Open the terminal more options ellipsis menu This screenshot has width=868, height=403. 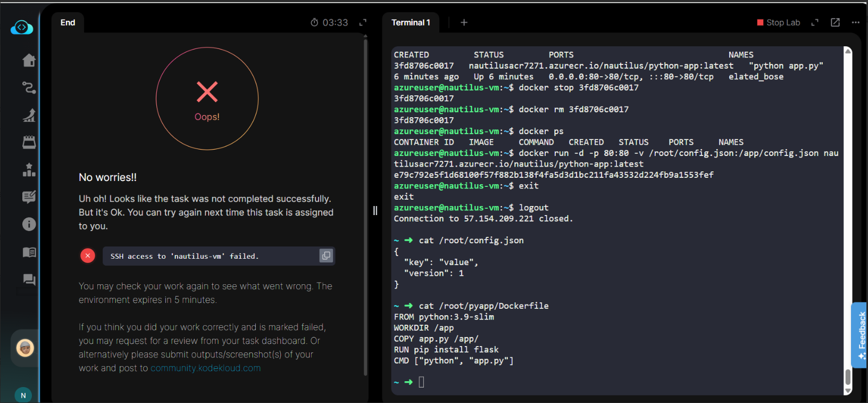(855, 22)
